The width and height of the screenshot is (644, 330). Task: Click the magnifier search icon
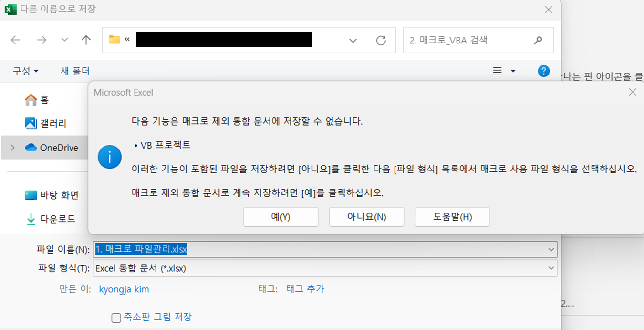pos(538,40)
